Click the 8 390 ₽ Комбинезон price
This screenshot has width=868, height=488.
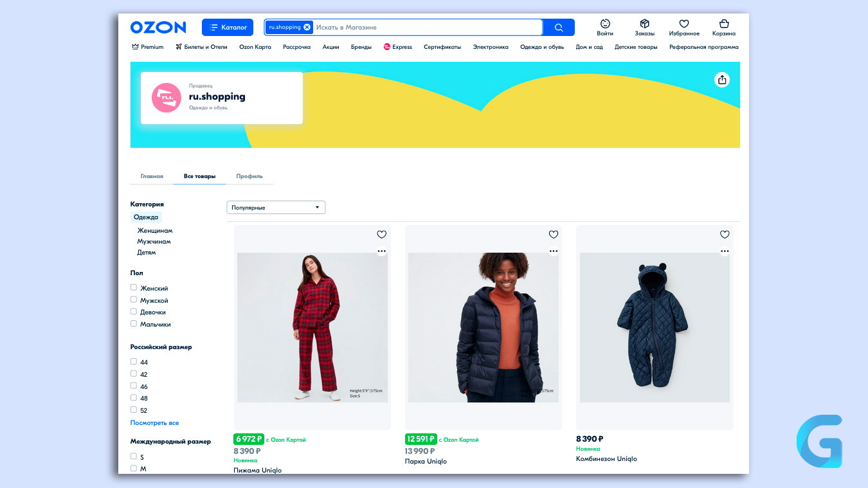590,439
